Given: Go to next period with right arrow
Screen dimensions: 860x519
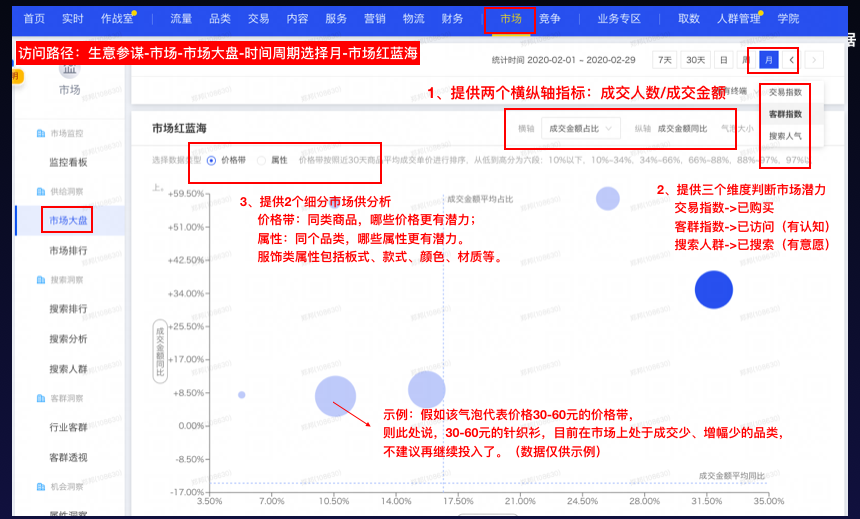Looking at the screenshot, I should click(x=816, y=60).
